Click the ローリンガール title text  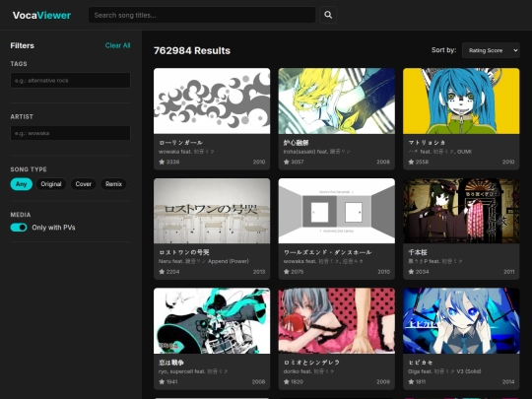coord(181,143)
